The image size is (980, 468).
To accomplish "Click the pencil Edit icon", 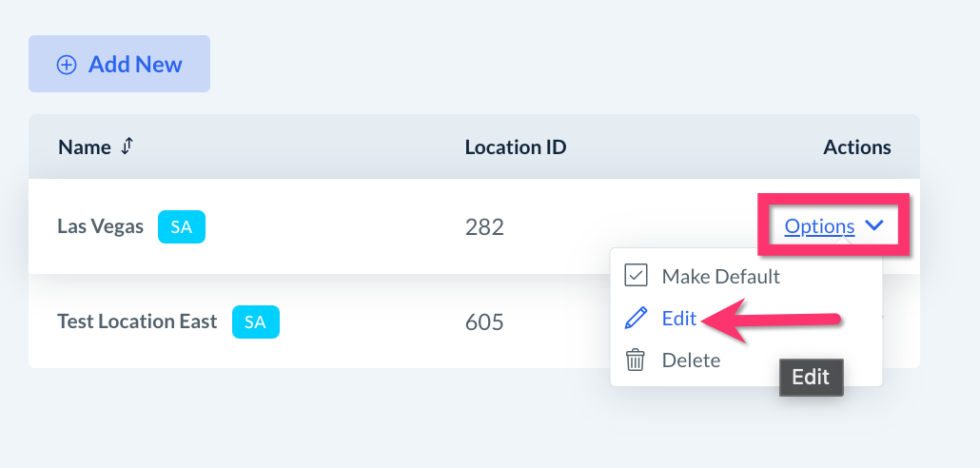I will click(x=635, y=319).
